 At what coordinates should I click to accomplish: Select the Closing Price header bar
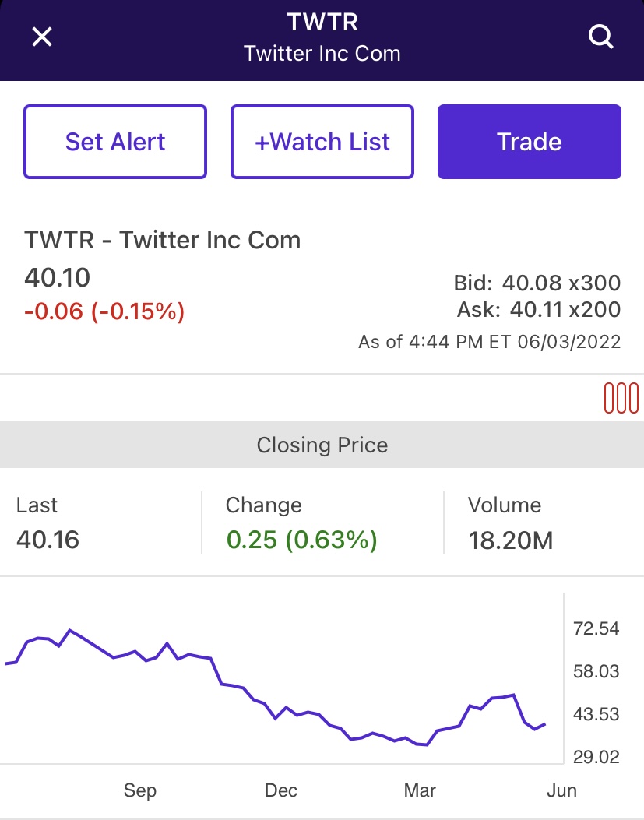(322, 445)
